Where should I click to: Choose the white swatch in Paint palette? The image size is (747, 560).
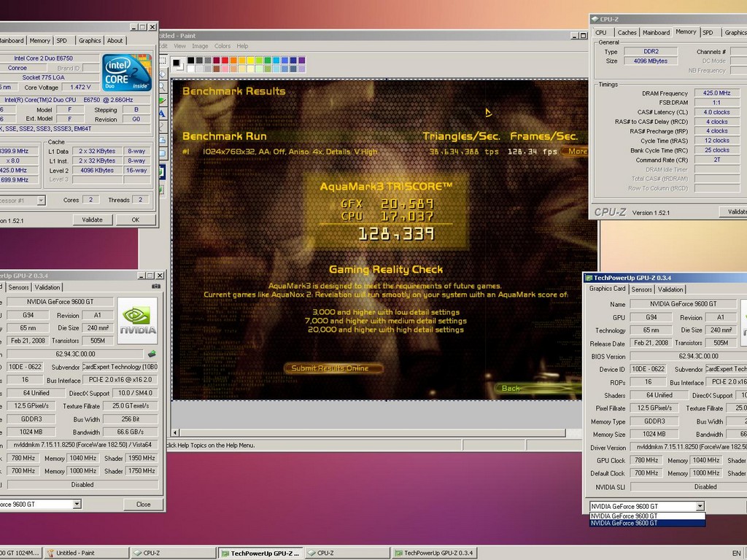[191, 69]
